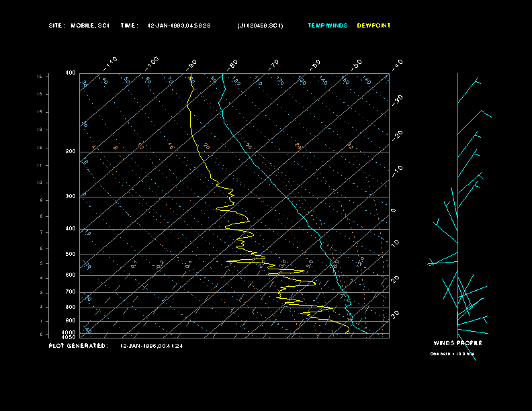The height and width of the screenshot is (411, 532).
Task: Click the "-100" temperature label on top axis
Action: coord(152,64)
